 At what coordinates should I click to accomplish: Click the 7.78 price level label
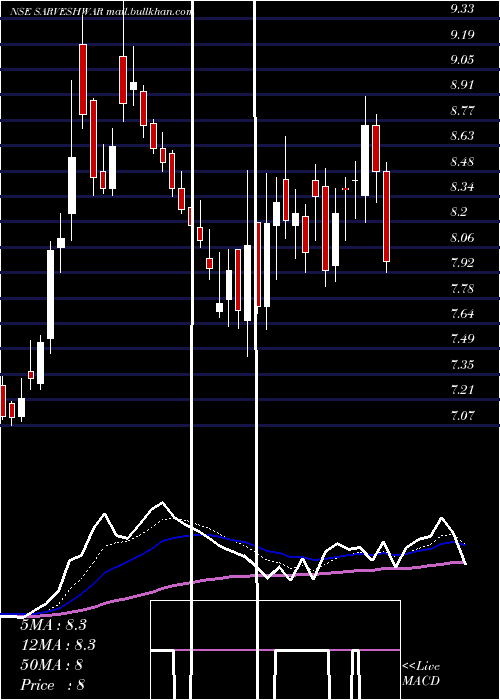coord(462,288)
